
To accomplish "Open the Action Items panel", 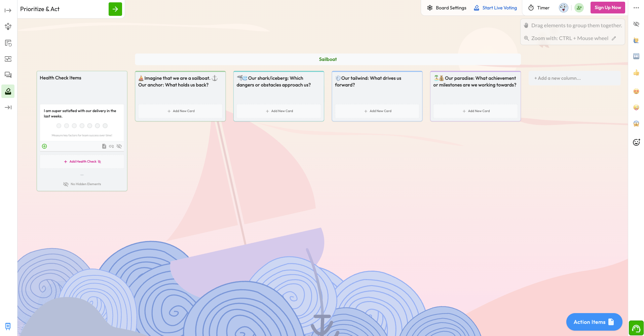I will tap(594, 322).
